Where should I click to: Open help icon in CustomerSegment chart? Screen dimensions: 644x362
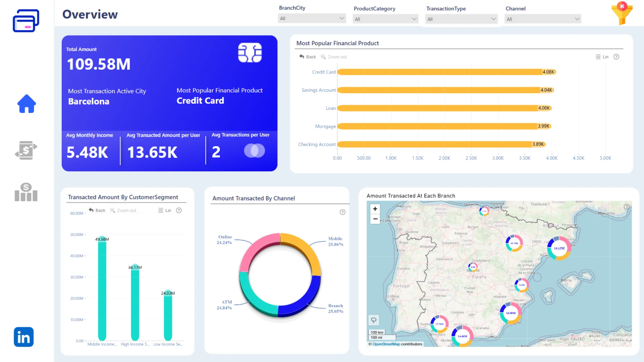pos(179,210)
